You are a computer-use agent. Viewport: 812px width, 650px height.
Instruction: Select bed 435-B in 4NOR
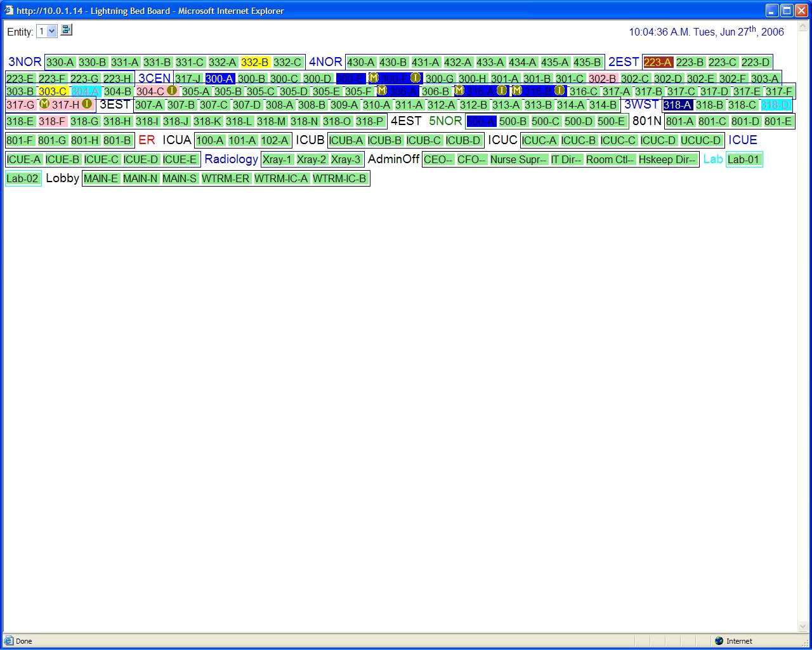(587, 62)
